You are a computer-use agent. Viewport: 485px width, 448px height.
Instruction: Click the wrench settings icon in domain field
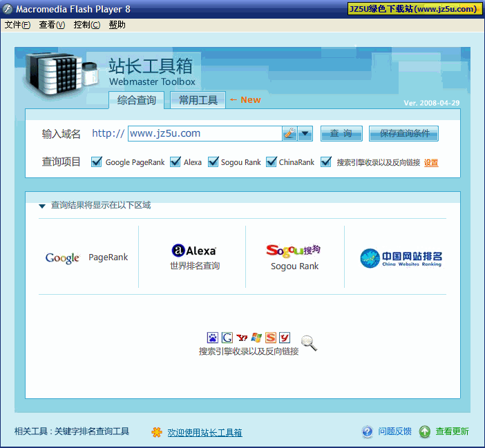(x=289, y=133)
